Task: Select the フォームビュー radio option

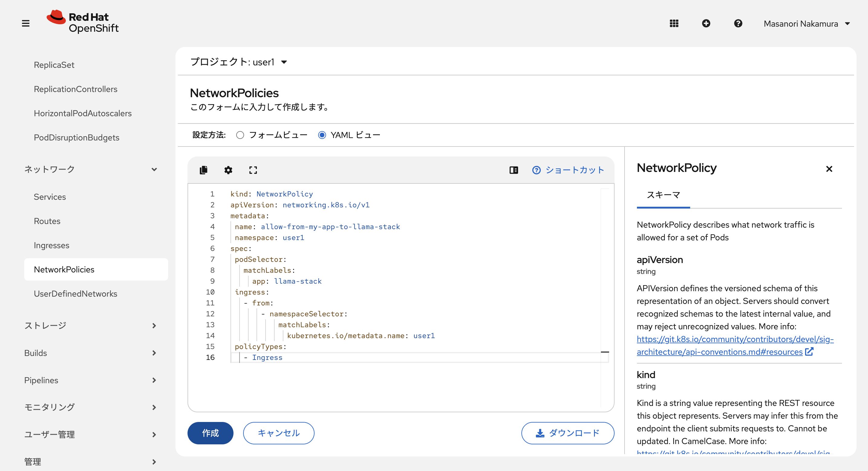Action: coord(240,135)
